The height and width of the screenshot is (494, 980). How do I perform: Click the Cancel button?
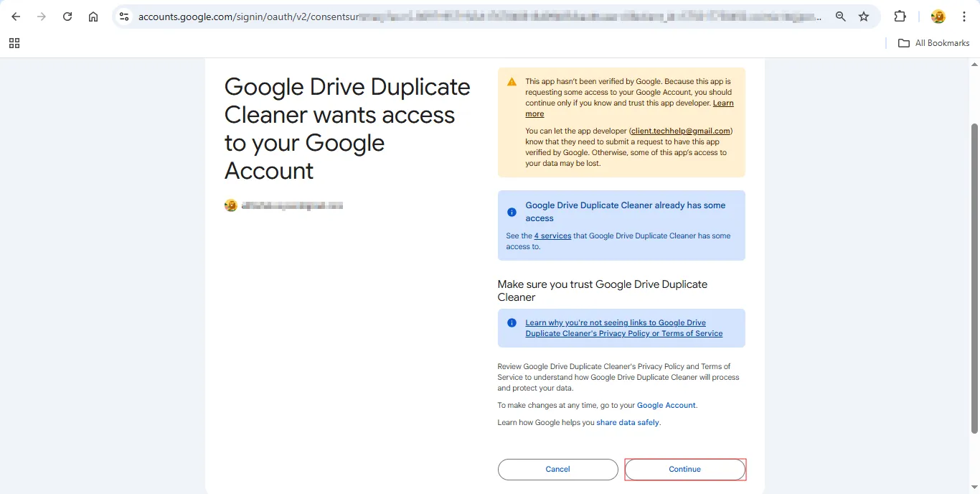pos(557,470)
